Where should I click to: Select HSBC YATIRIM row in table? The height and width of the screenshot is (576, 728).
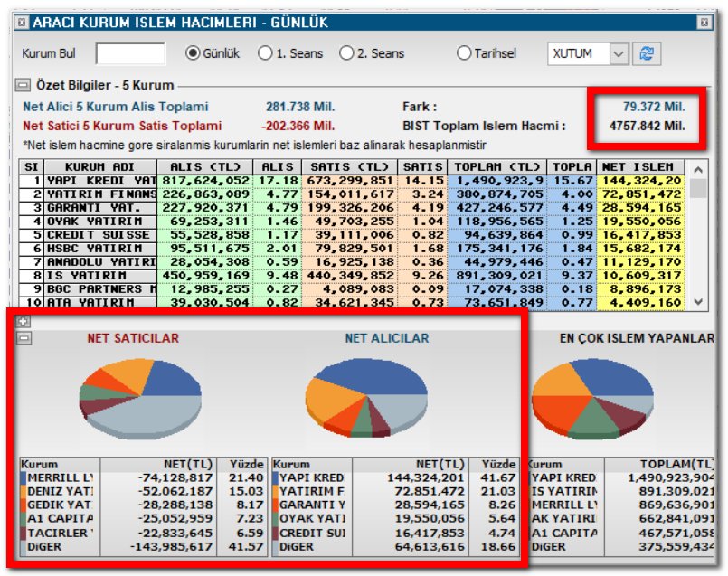click(352, 249)
